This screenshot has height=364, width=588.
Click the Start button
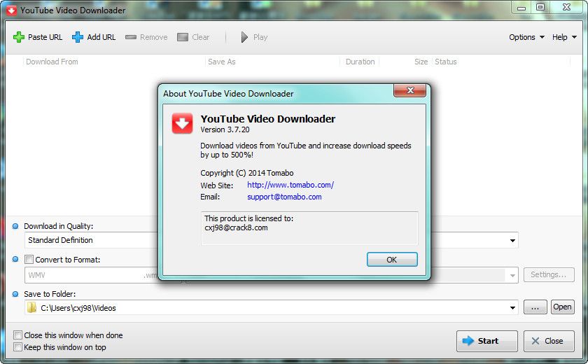[486, 341]
